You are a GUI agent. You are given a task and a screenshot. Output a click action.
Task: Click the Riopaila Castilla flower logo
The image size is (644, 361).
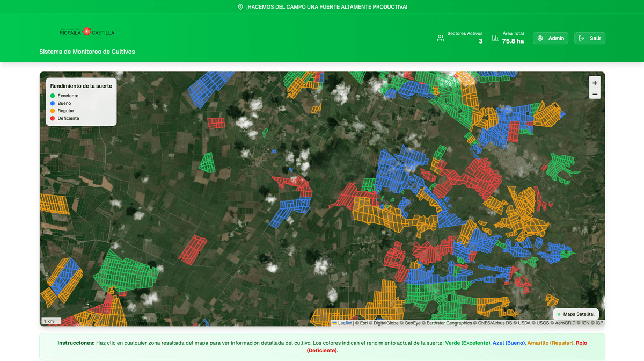point(86,32)
